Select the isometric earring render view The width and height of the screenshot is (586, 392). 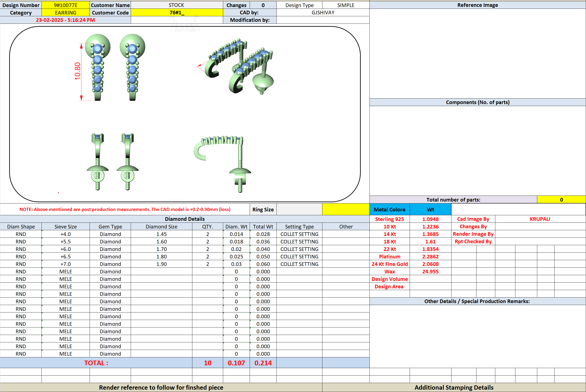[x=234, y=66]
